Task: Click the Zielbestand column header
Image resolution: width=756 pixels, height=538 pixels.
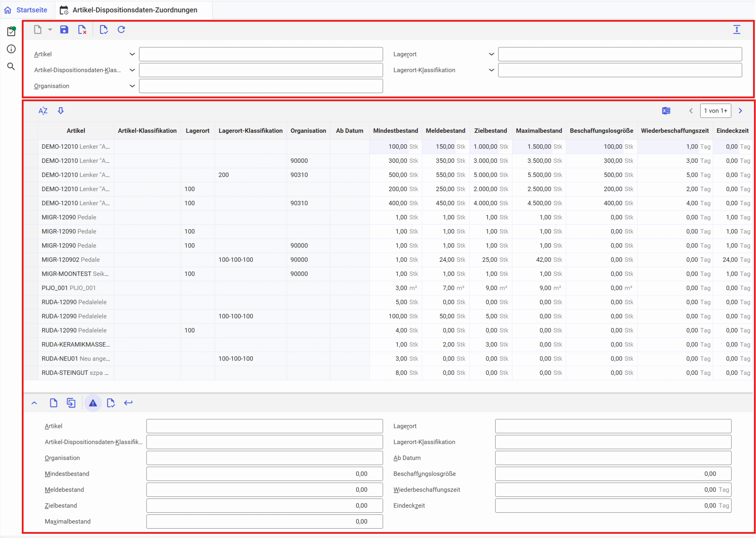Action: coord(491,130)
